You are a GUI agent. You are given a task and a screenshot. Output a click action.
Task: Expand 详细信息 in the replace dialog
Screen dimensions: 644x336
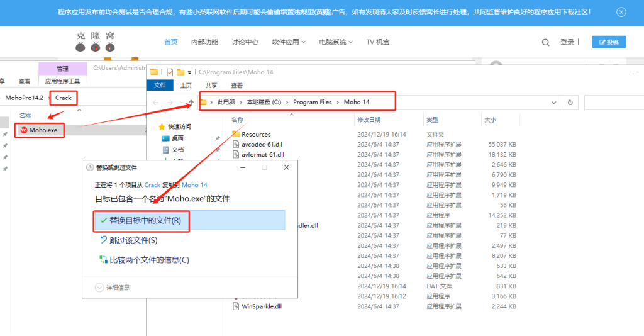(112, 288)
